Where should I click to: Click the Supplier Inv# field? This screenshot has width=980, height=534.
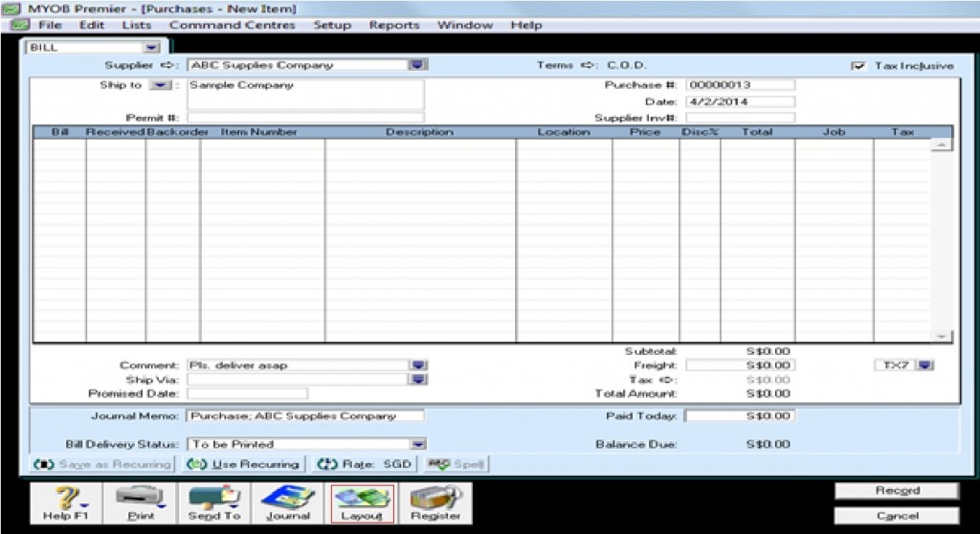(x=741, y=118)
